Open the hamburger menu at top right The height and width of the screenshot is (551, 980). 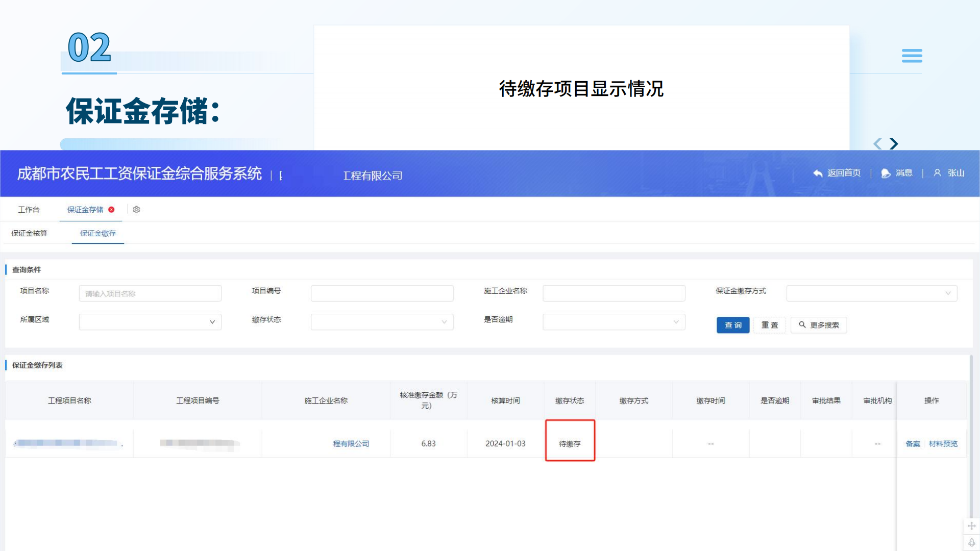coord(912,56)
